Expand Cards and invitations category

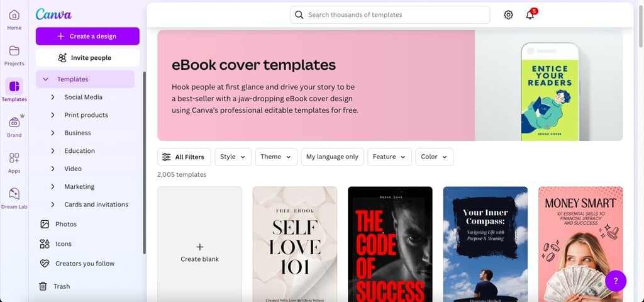click(x=53, y=204)
